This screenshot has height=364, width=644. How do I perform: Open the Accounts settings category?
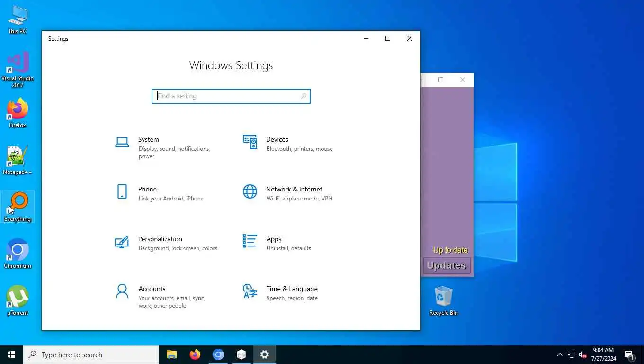168,297
